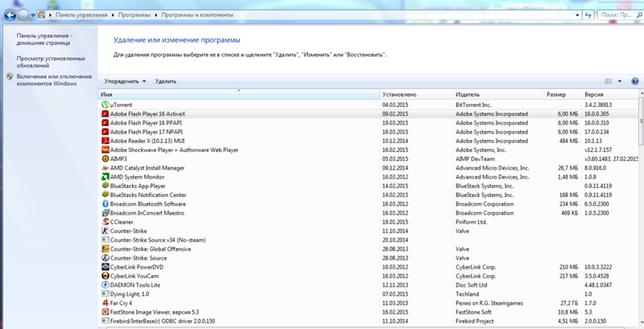Click Counter-Strike Source v34 icon

pos(105,241)
